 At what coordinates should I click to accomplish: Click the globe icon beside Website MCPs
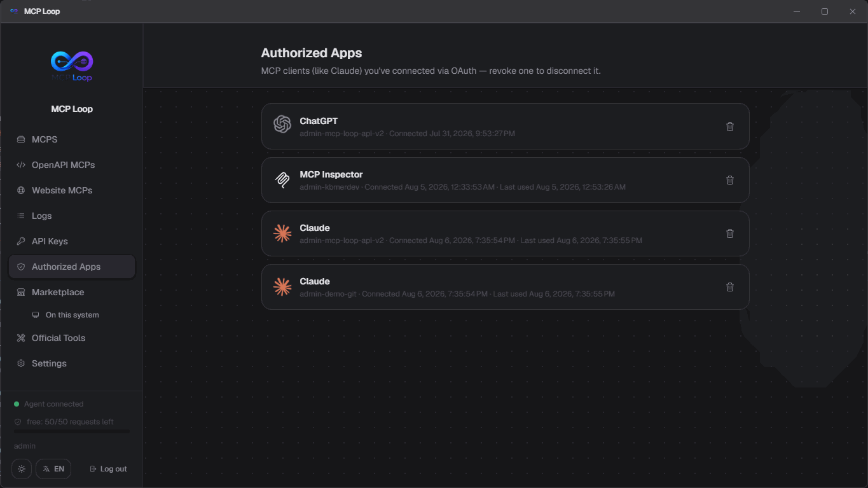tap(21, 190)
